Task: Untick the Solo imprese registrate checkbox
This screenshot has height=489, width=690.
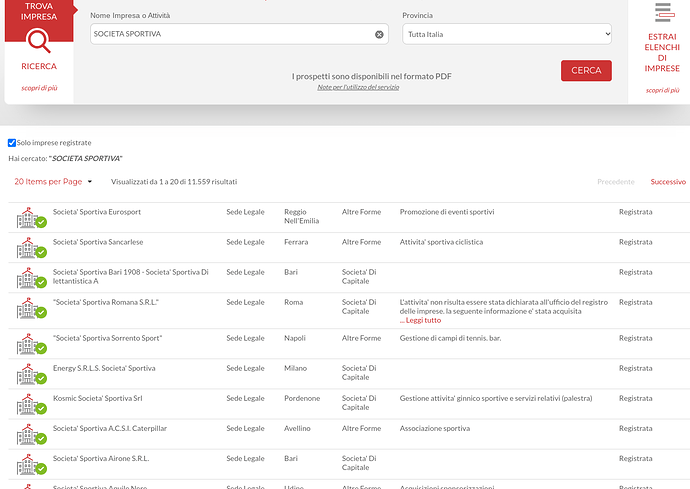Action: [12, 143]
